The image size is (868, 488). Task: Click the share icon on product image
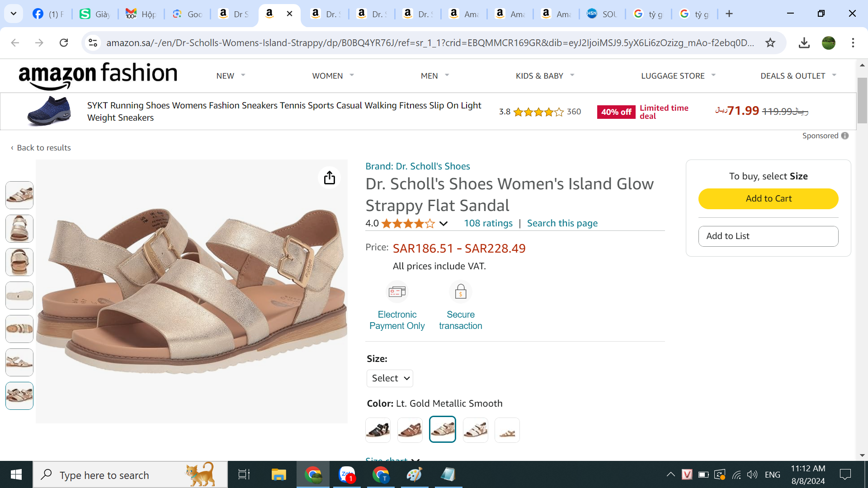coord(330,178)
